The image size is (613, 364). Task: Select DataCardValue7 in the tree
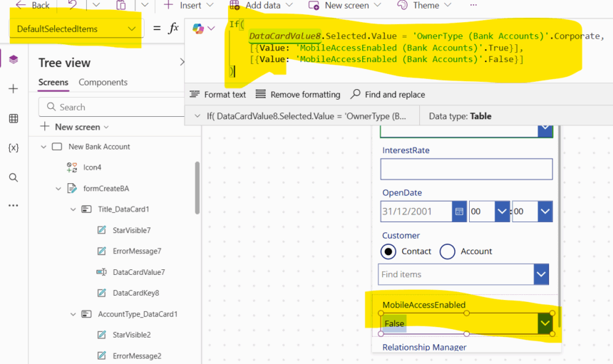(138, 272)
